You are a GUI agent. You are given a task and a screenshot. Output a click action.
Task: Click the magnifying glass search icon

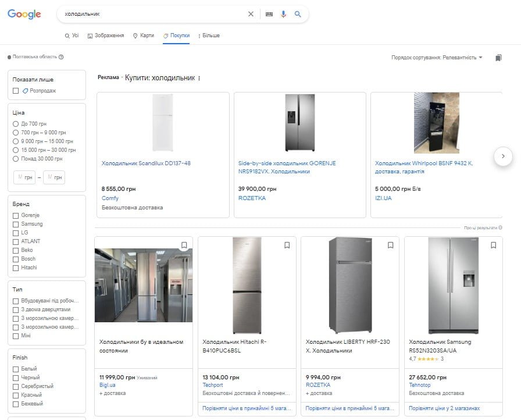pyautogui.click(x=298, y=14)
